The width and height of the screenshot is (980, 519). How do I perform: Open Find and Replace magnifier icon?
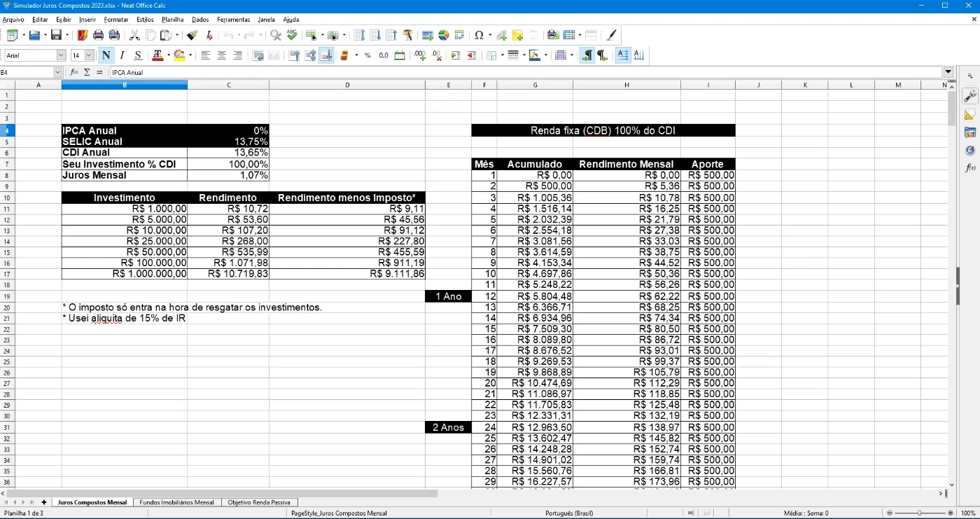(x=276, y=35)
